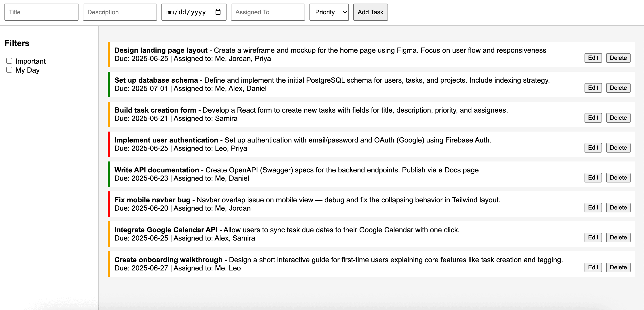644x310 pixels.
Task: Enable the Important filter checkbox
Action: (x=9, y=61)
